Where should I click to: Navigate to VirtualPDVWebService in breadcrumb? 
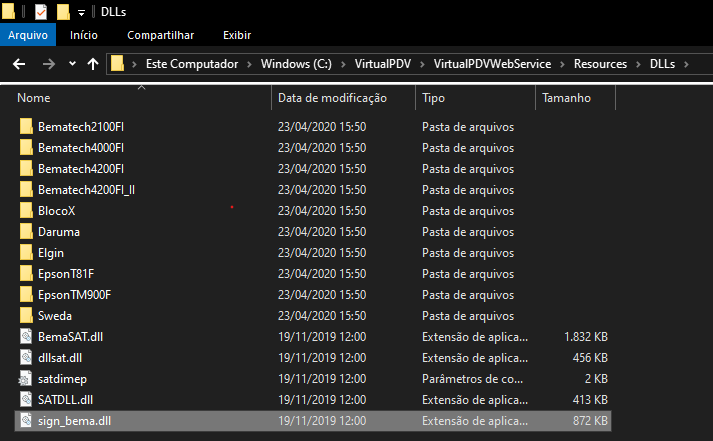(x=492, y=64)
